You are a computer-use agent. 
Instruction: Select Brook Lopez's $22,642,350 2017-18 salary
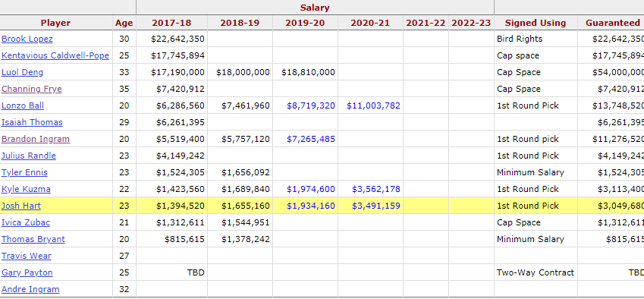tap(177, 39)
